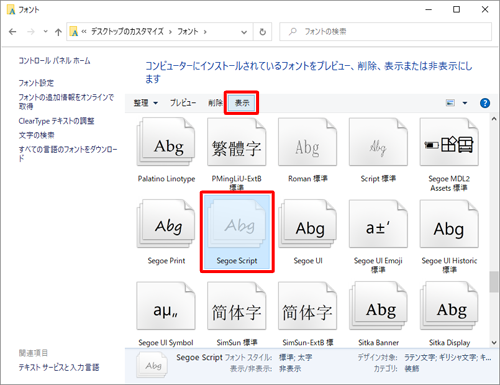Click the フォントの検索 search field
Image resolution: width=500 pixels, height=385 pixels.
pyautogui.click(x=385, y=32)
